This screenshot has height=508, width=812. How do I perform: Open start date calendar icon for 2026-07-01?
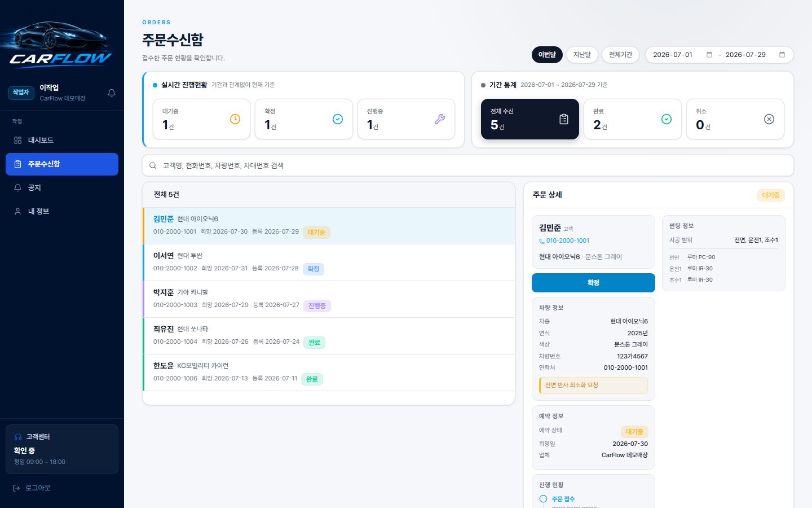coord(709,55)
